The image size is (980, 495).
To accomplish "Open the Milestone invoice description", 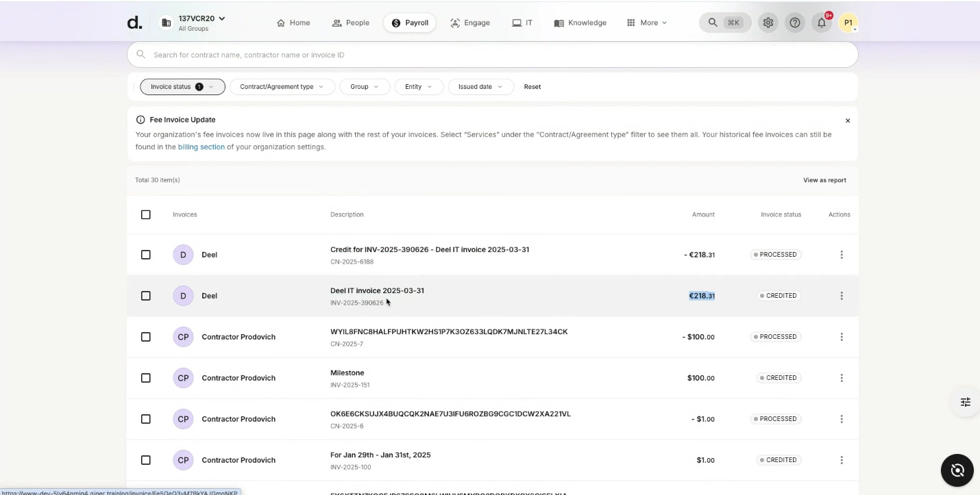I will point(347,373).
